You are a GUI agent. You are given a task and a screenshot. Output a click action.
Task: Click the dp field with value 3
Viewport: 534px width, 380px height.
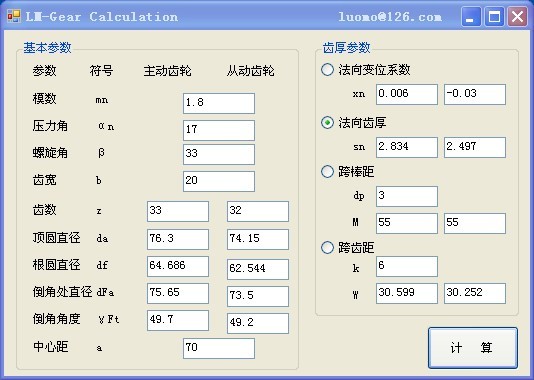click(407, 196)
